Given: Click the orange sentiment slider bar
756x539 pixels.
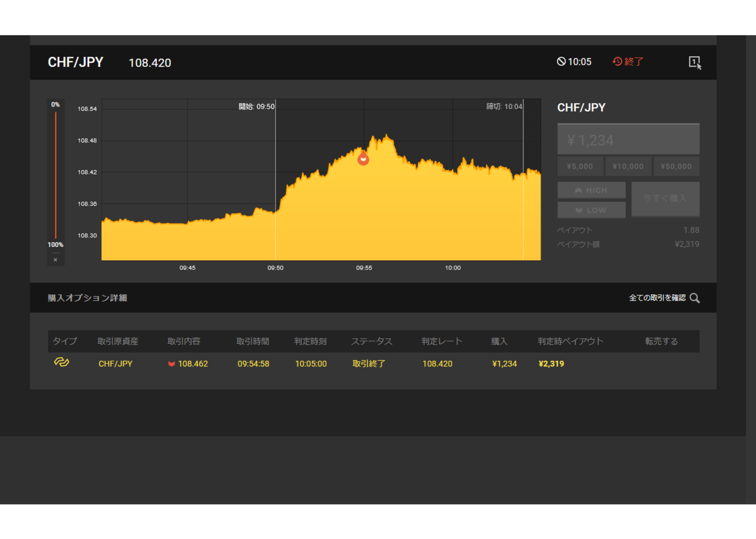Looking at the screenshot, I should [55, 175].
